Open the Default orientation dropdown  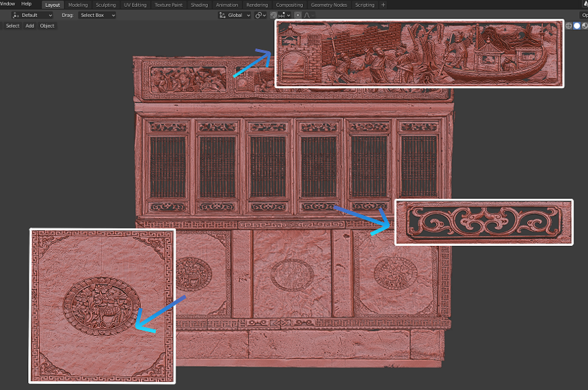pyautogui.click(x=32, y=15)
